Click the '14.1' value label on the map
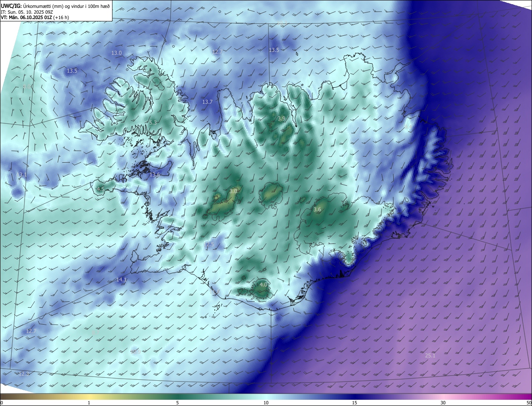Screen dimensions: 532x406 pos(121,280)
